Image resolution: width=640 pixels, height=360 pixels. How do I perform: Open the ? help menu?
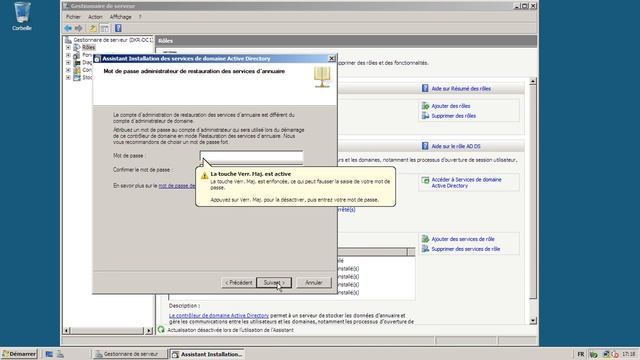tap(140, 17)
